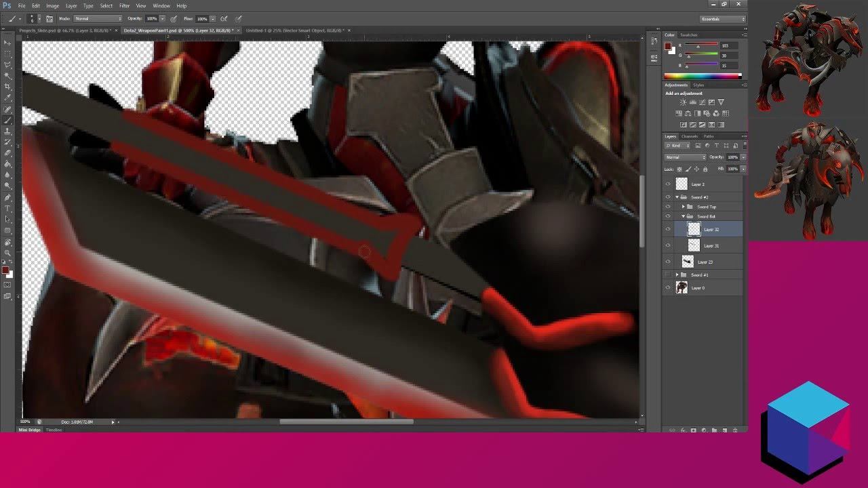Open the Opacity slider dropdown in options bar
Image resolution: width=868 pixels, height=488 pixels.
161,19
